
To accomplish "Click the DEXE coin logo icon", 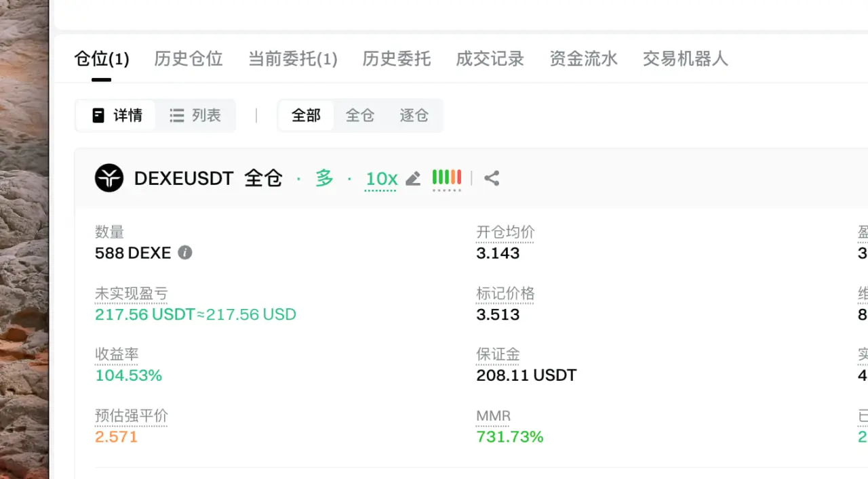I will click(x=109, y=178).
